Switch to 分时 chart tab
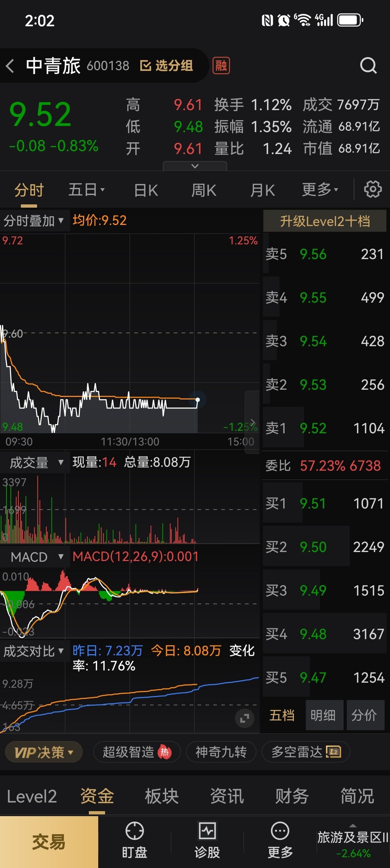390x868 pixels. pyautogui.click(x=29, y=190)
